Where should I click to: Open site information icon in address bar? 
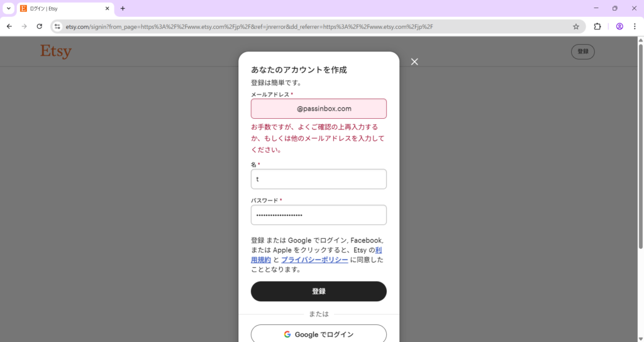pos(57,26)
